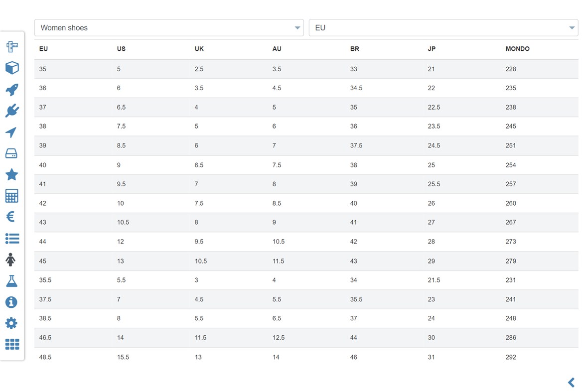Open the Women shoes category dropdown

coord(169,28)
